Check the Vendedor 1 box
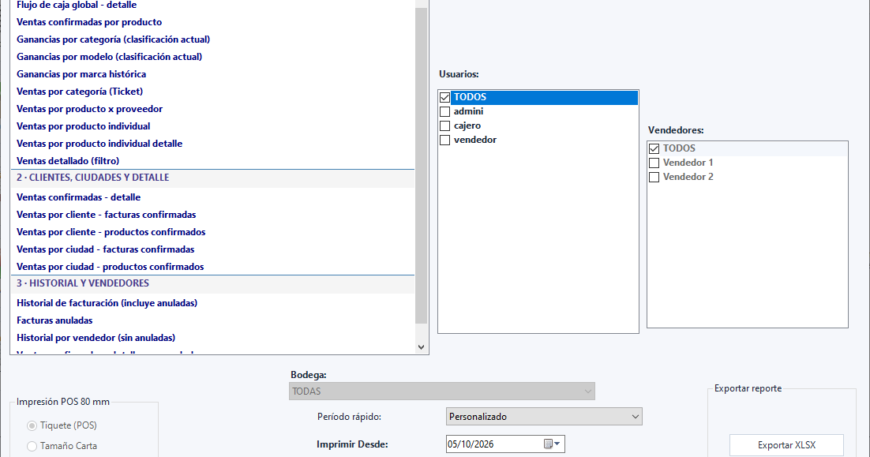The width and height of the screenshot is (870, 457). click(654, 163)
